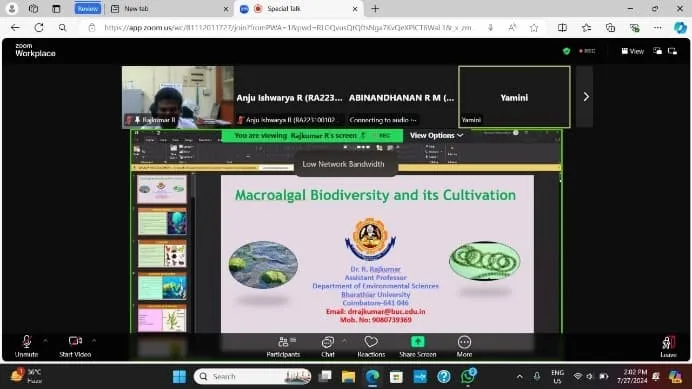692x389 pixels.
Task: Close the New tab browser tab
Action: click(x=226, y=9)
